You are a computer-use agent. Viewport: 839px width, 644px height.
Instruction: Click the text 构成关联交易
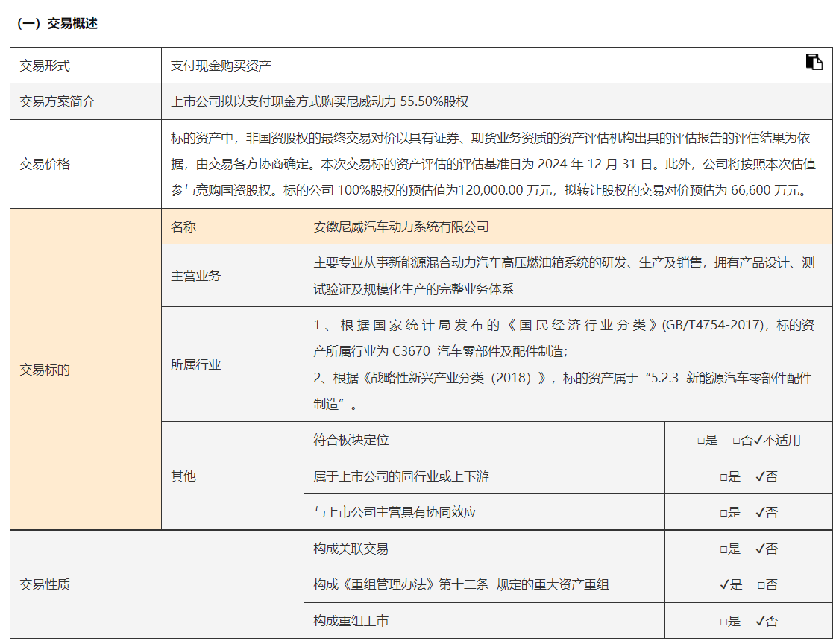[351, 549]
